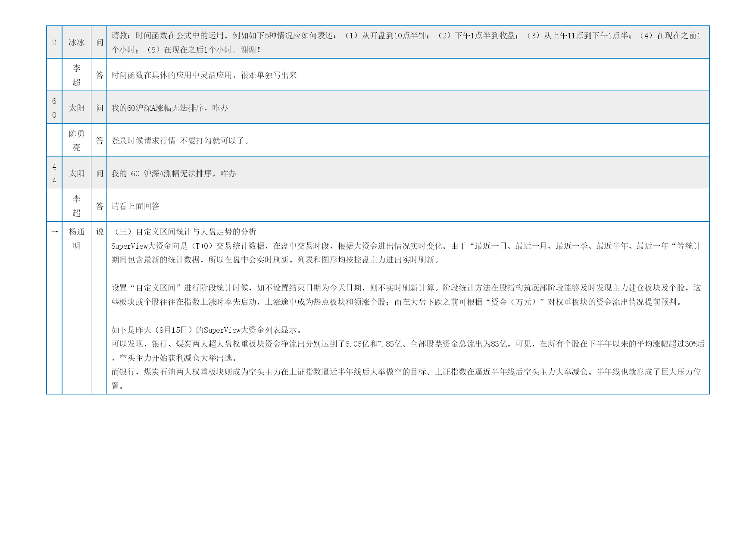Click the answer 请看上面回答
Screen dimensions: 756x535
click(x=135, y=206)
